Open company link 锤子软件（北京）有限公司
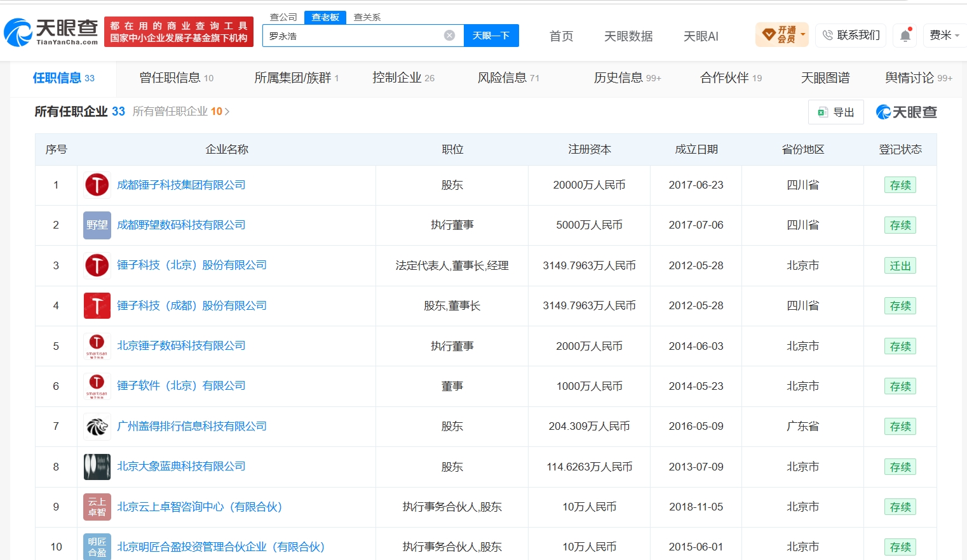Image resolution: width=967 pixels, height=560 pixels. click(x=181, y=386)
